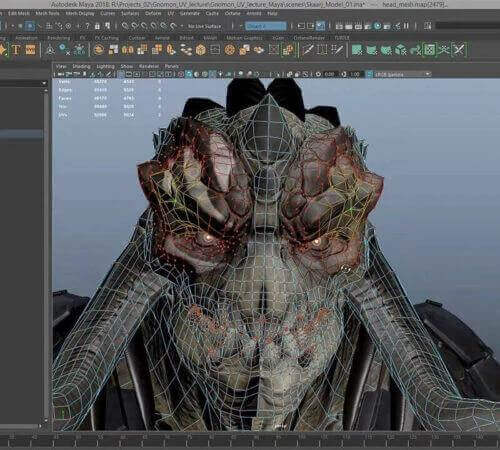
Task: Open the UV menu
Action: 171,14
